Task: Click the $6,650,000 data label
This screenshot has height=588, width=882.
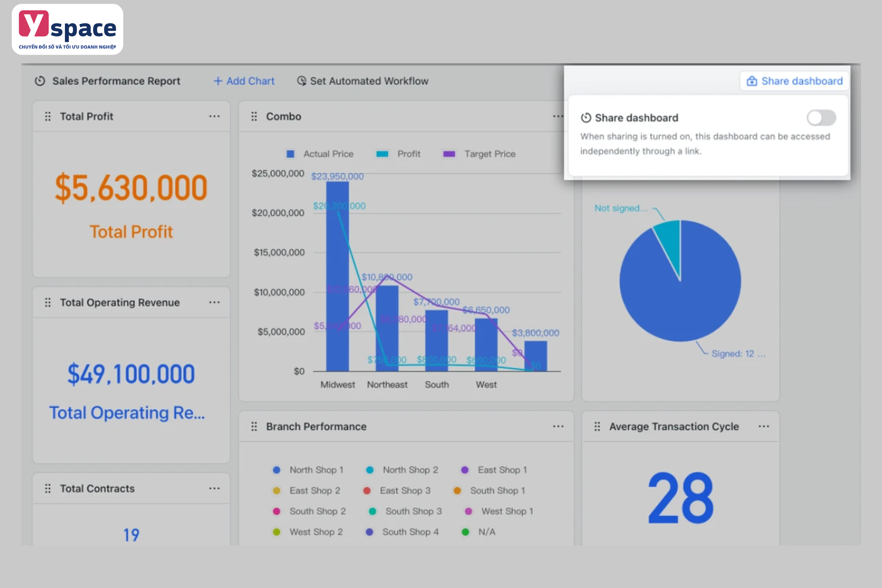Action: point(486,310)
